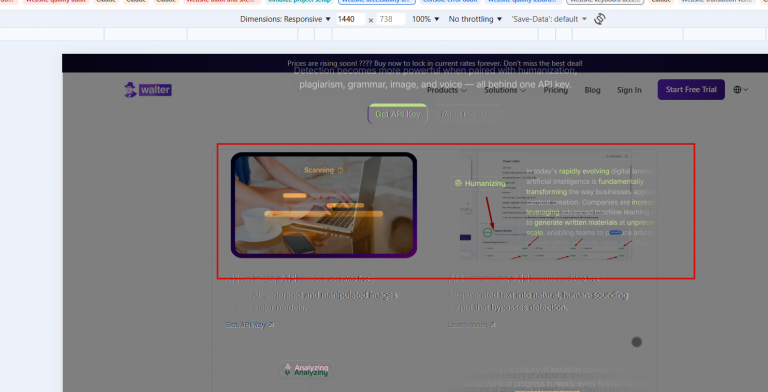
Task: Click the pink Analyzing badge
Action: click(x=307, y=368)
